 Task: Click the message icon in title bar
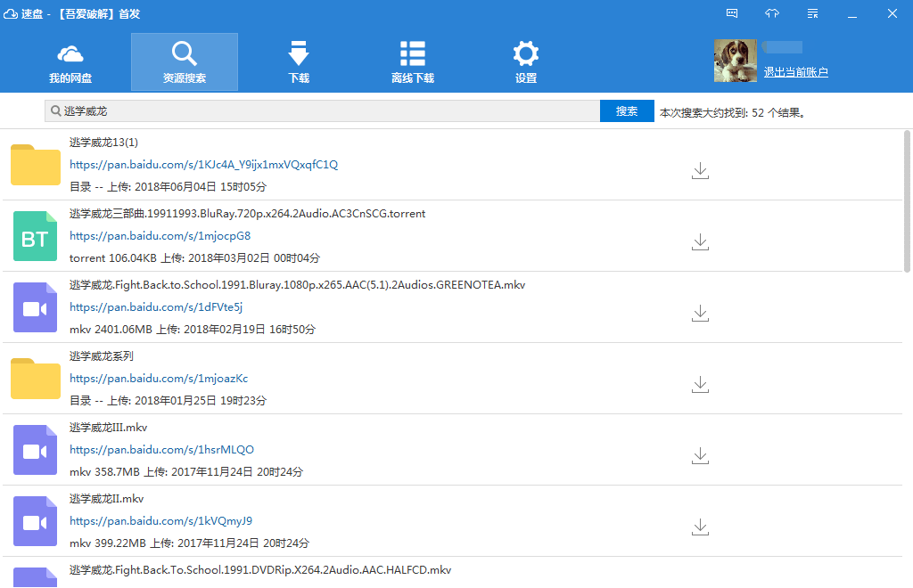click(732, 13)
